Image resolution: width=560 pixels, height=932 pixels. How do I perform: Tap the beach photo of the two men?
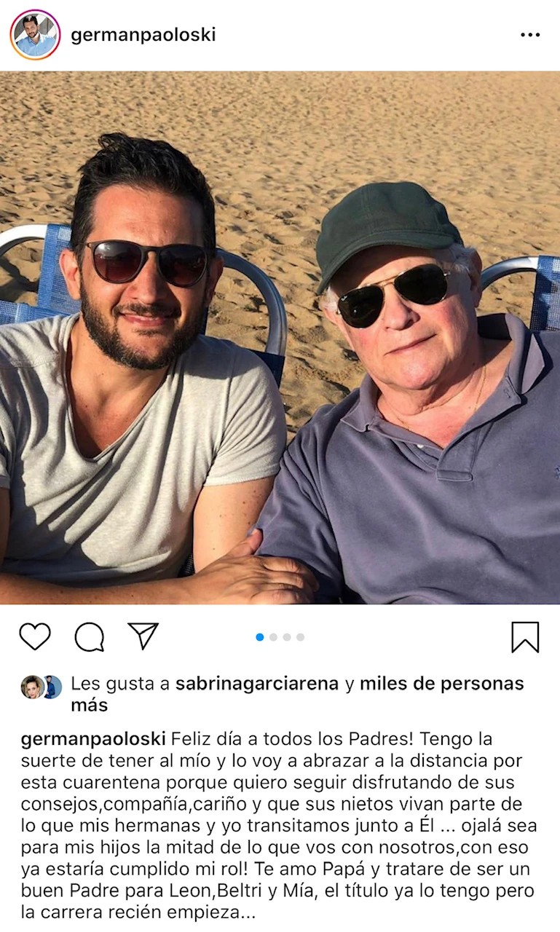coord(280,337)
